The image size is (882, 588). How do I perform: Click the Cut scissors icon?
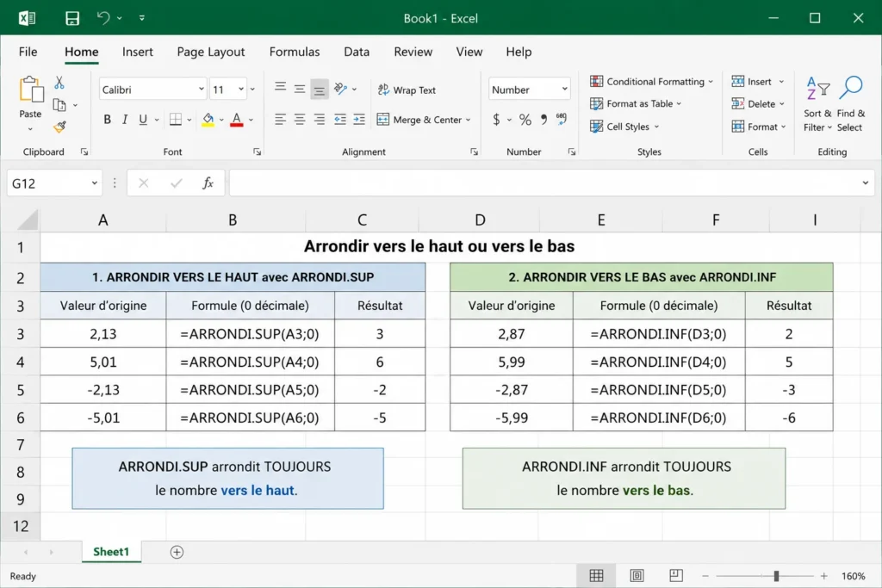59,83
